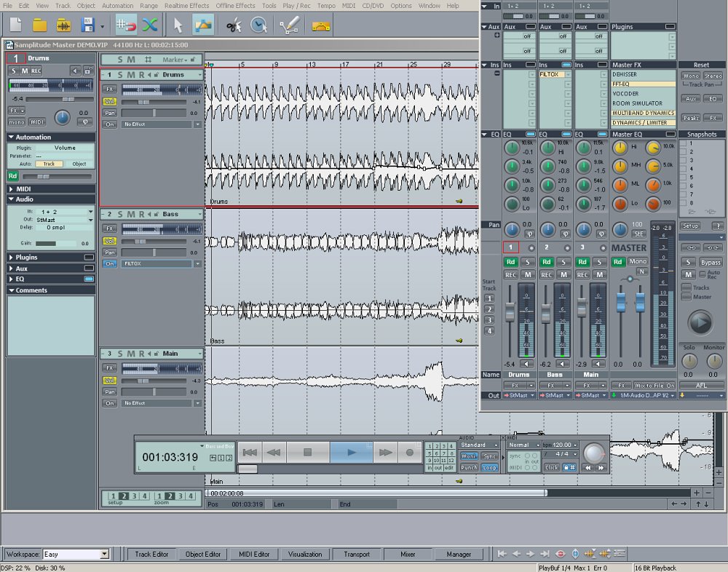Image resolution: width=728 pixels, height=572 pixels.
Task: Toggle Loop in transport panel
Action: (x=489, y=467)
